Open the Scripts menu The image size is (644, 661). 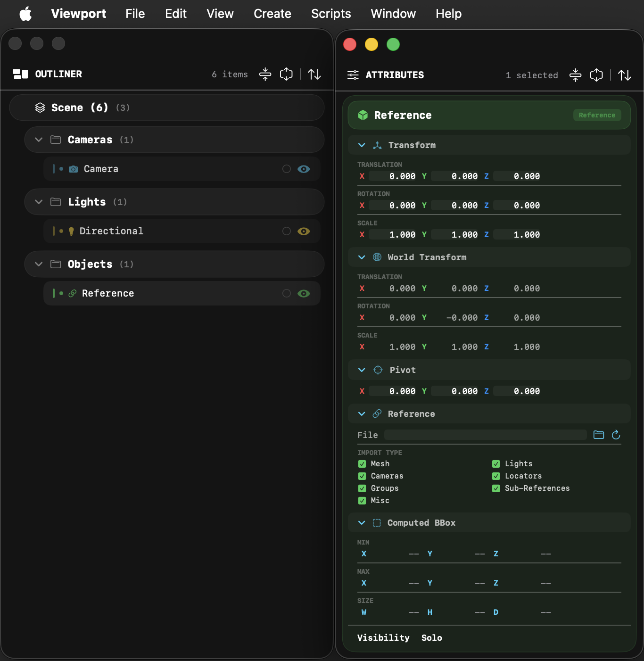[x=331, y=14]
